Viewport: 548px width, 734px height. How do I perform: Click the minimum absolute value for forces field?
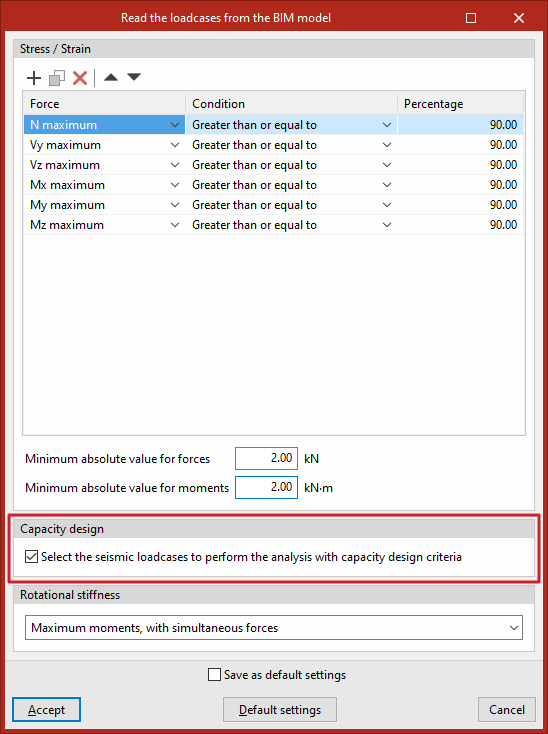click(x=266, y=458)
